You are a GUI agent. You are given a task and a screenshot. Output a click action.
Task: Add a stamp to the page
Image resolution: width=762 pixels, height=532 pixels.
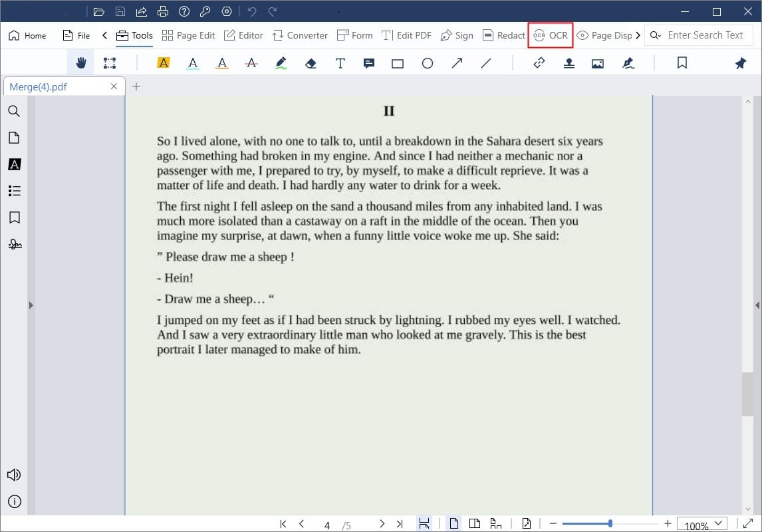pos(569,63)
